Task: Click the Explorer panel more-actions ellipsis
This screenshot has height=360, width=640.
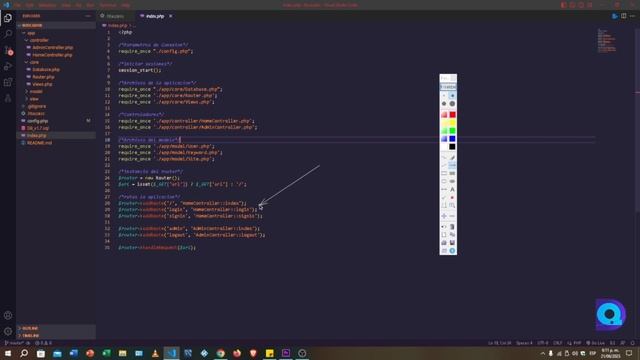Action: coord(88,16)
